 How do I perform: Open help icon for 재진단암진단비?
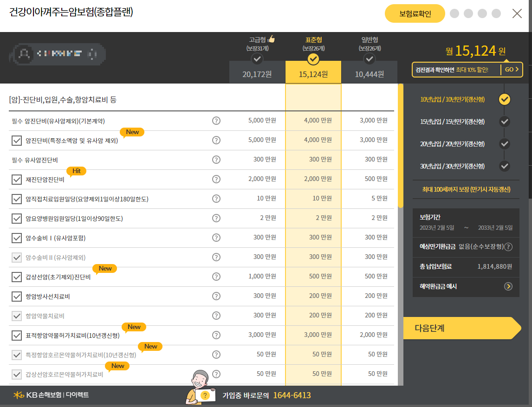coord(216,179)
